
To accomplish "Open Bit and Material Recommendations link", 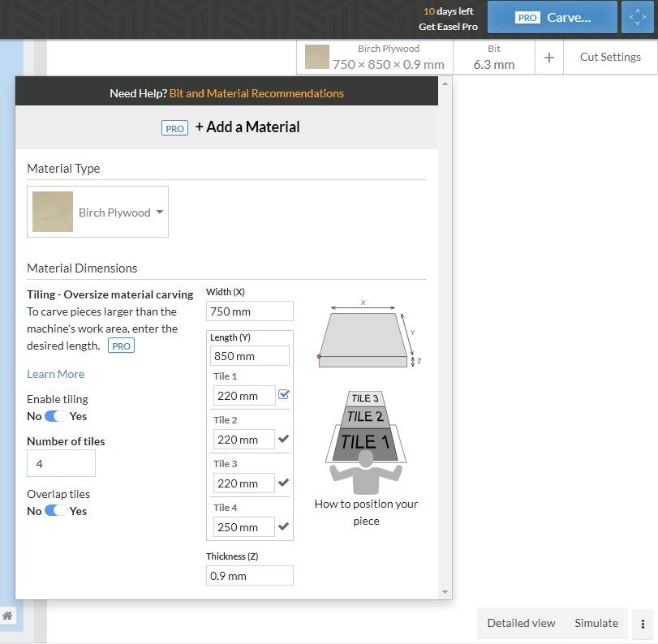I will click(256, 93).
